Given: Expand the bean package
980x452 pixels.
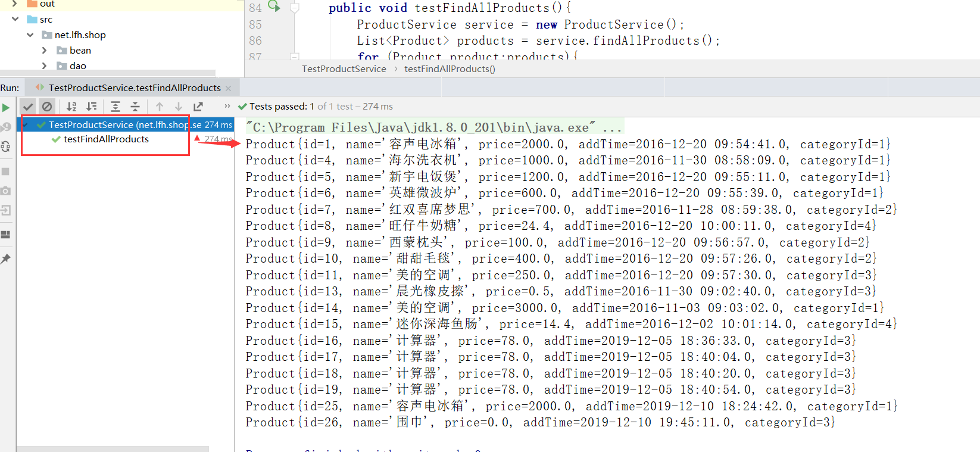Looking at the screenshot, I should (x=45, y=50).
